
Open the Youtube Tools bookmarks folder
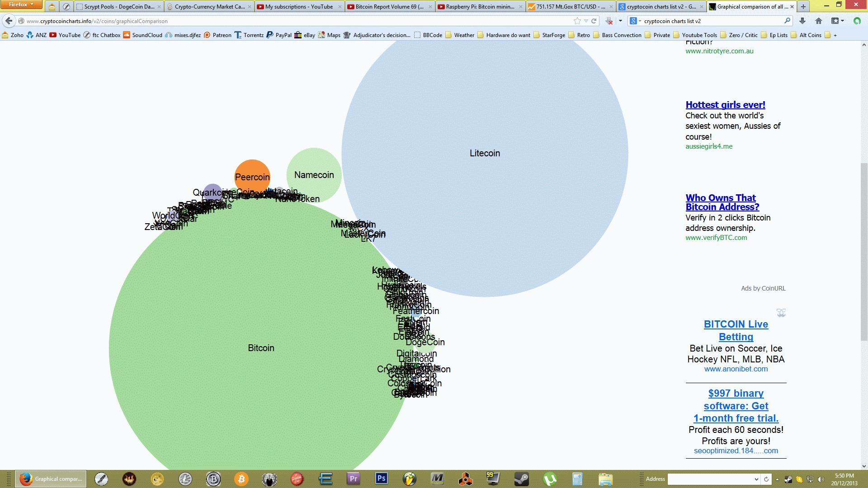[695, 35]
